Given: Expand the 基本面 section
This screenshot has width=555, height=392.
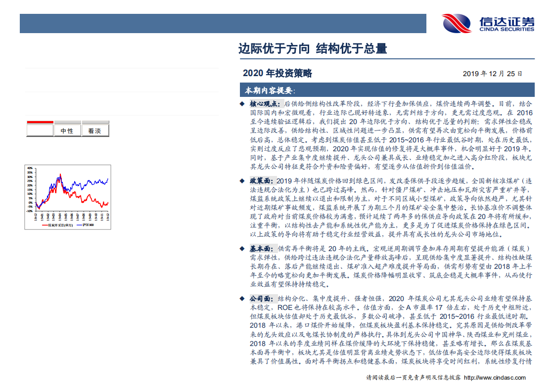Looking at the screenshot, I should (261, 248).
